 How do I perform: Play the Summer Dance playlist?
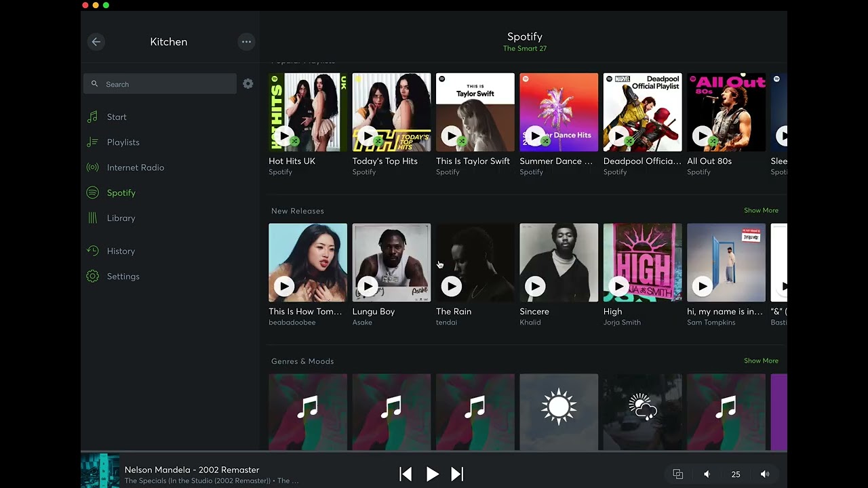pos(535,136)
